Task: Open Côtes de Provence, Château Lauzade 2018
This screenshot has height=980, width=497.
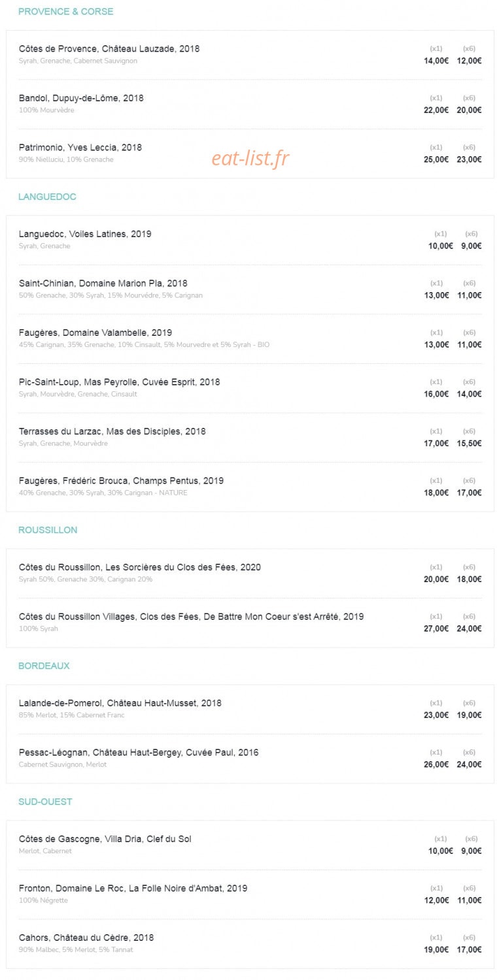Action: pos(109,49)
